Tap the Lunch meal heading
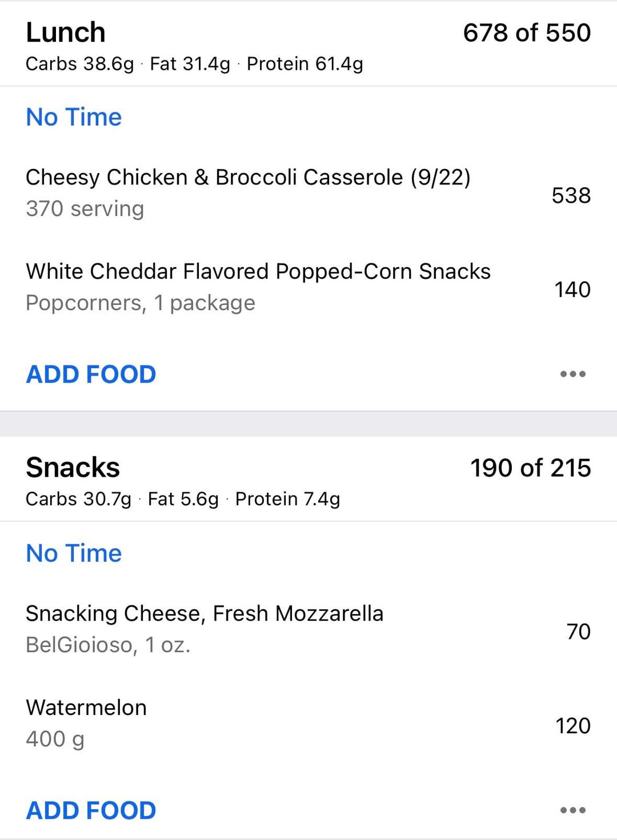 click(66, 33)
